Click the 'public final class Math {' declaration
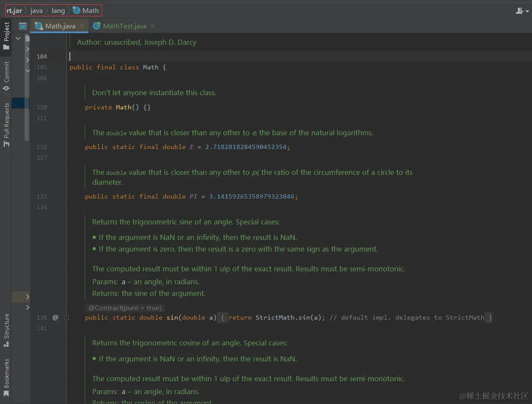The height and width of the screenshot is (404, 532). point(118,67)
